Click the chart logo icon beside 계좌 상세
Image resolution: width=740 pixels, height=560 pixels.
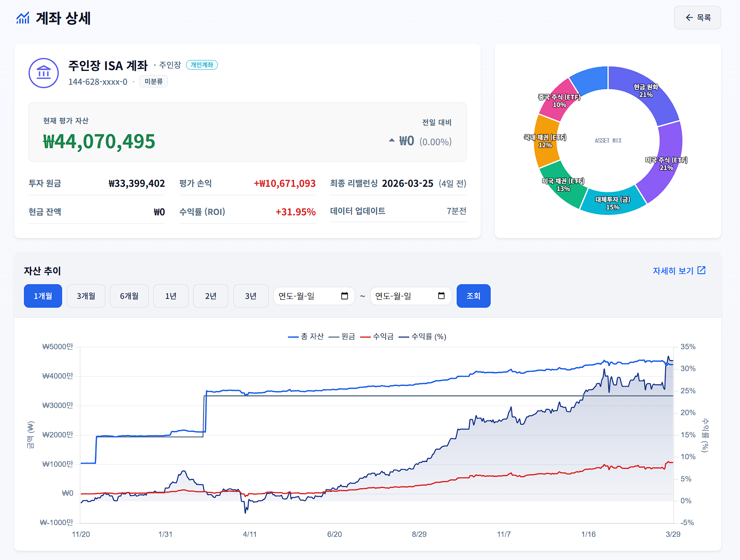click(x=23, y=18)
